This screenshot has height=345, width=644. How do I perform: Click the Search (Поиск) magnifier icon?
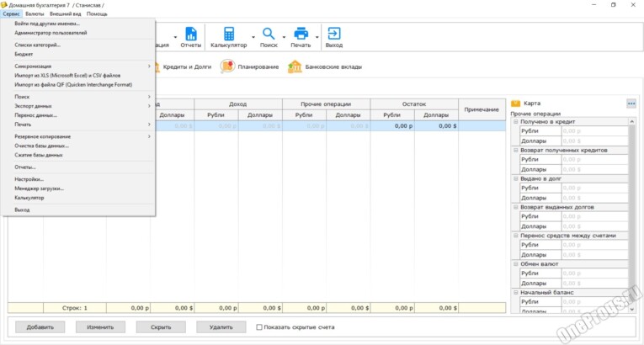click(x=269, y=34)
